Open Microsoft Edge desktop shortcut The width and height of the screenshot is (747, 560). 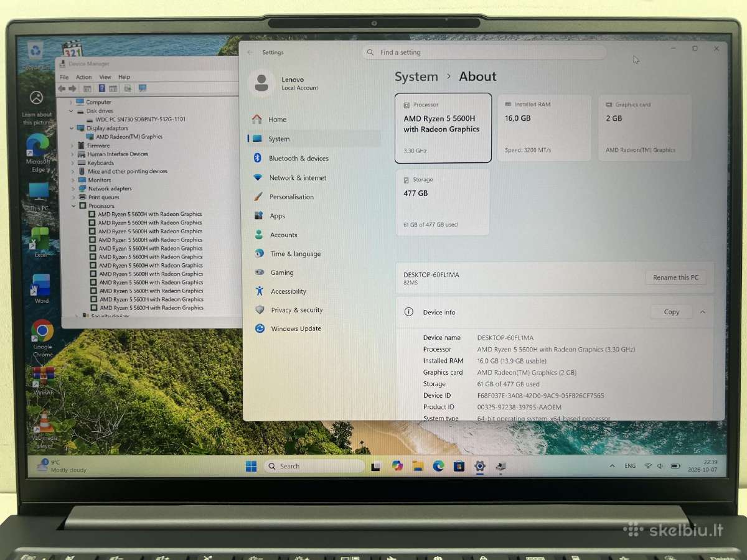point(38,152)
